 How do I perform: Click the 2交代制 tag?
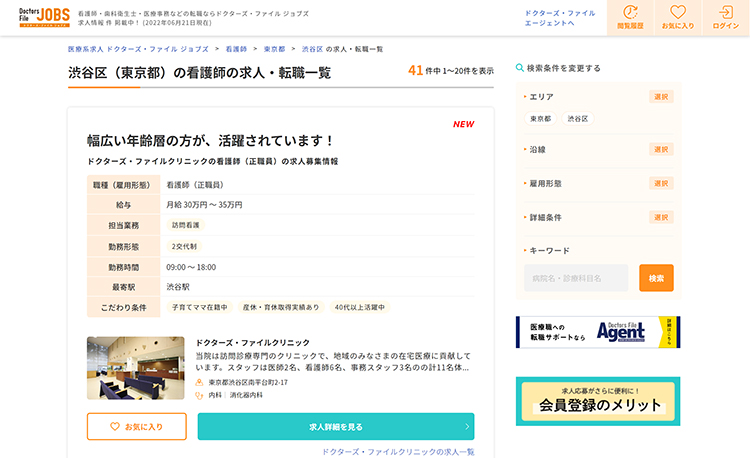184,246
